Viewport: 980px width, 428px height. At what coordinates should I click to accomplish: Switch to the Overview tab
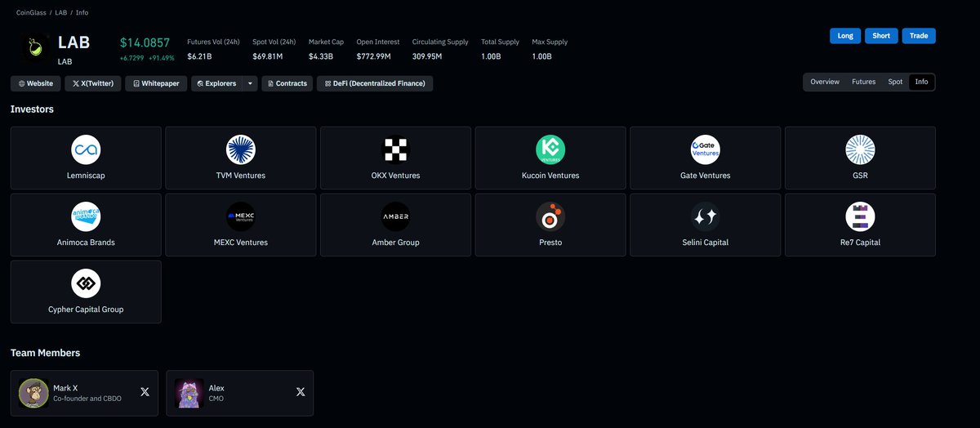[825, 82]
